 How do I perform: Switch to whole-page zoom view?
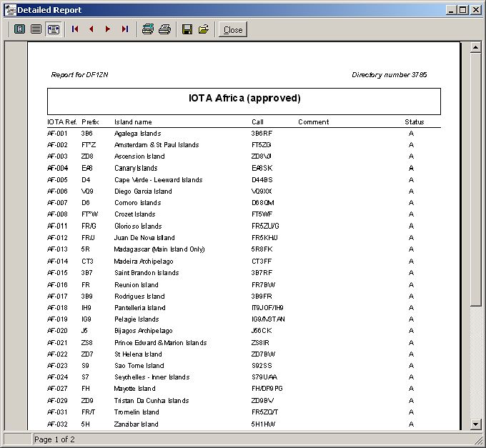pos(19,29)
